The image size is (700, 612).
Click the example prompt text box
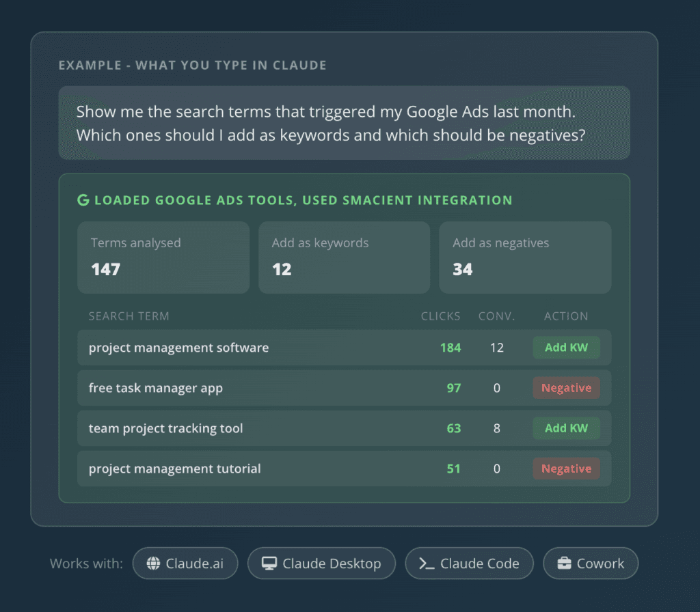pos(345,123)
